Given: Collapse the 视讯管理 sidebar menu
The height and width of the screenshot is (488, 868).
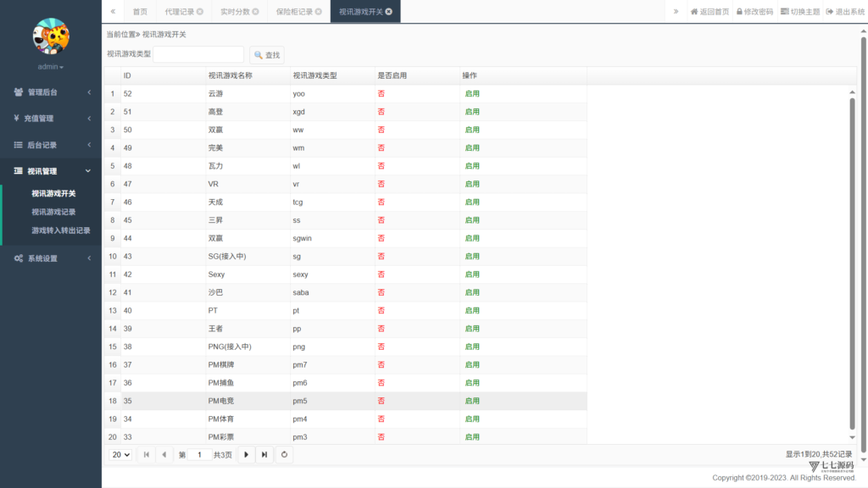Looking at the screenshot, I should (x=51, y=171).
